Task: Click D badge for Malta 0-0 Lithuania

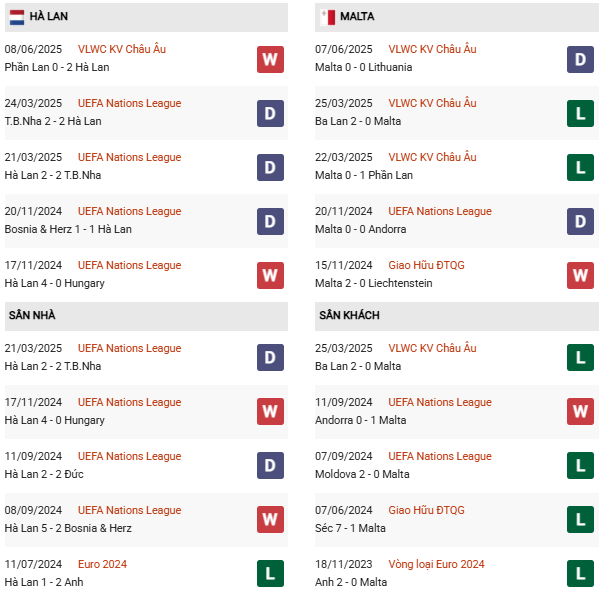Action: point(580,59)
